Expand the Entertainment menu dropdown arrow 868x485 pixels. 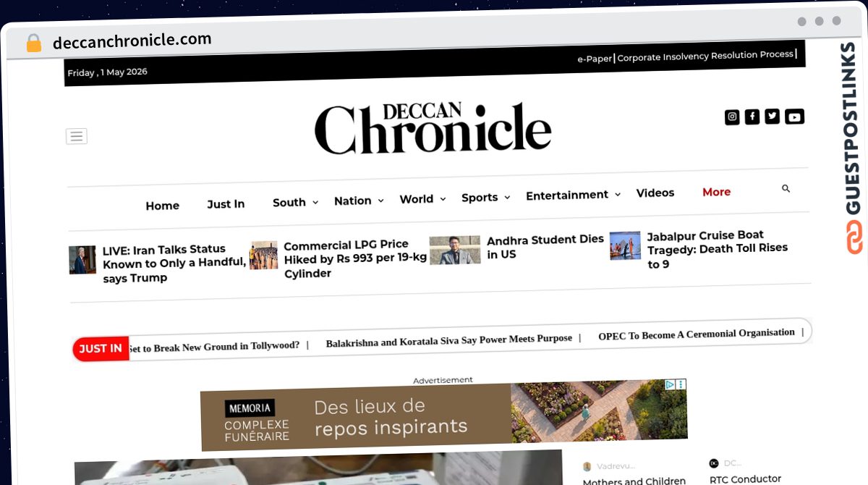pos(618,194)
